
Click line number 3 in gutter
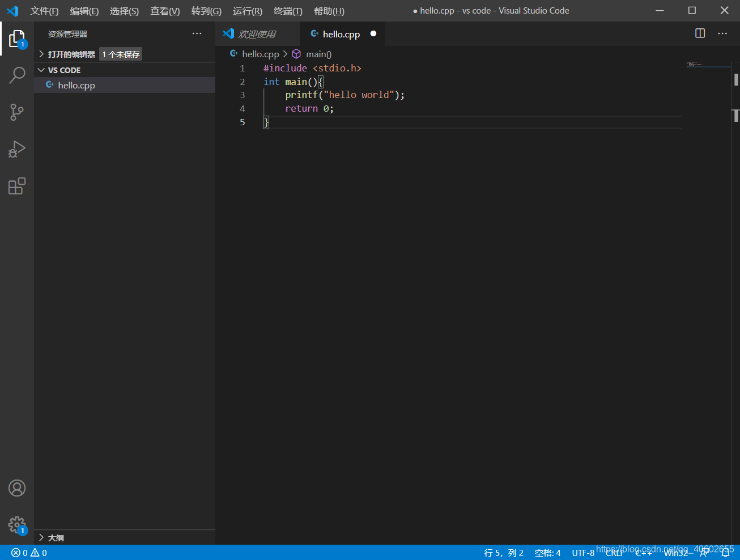pyautogui.click(x=243, y=95)
